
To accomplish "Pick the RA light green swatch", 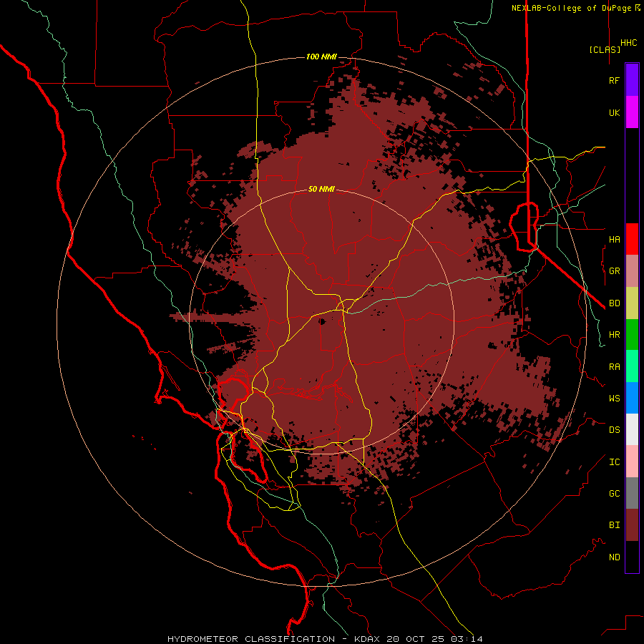I will (x=632, y=366).
